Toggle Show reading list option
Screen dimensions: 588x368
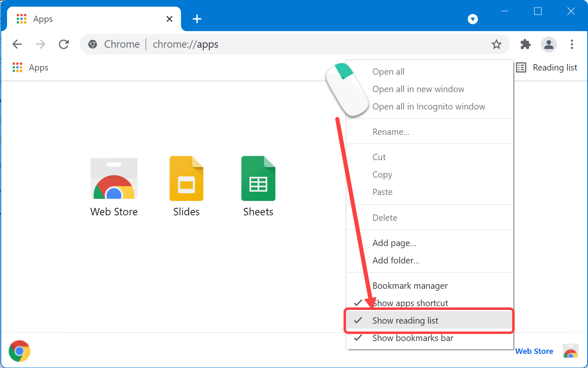[x=405, y=320]
